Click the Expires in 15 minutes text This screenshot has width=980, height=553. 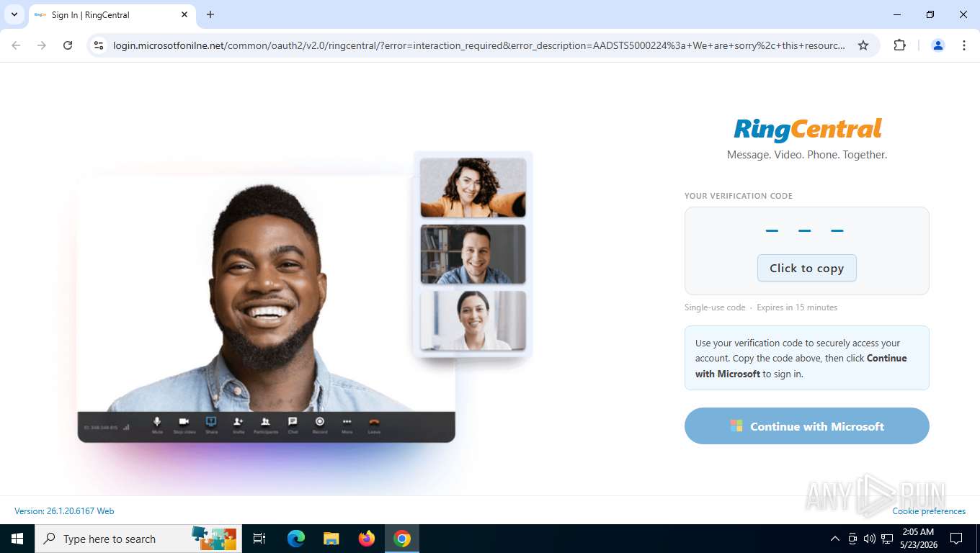point(797,307)
